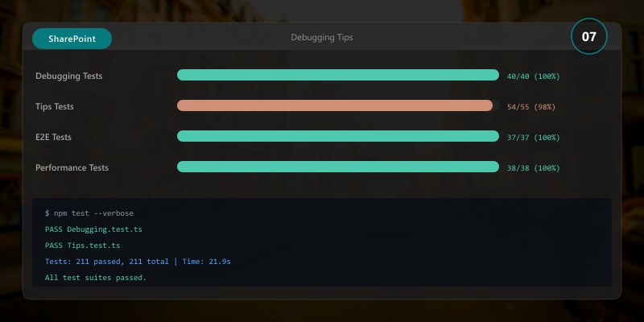Click the Performance Tests progress bar
644x322 pixels.
tap(338, 167)
